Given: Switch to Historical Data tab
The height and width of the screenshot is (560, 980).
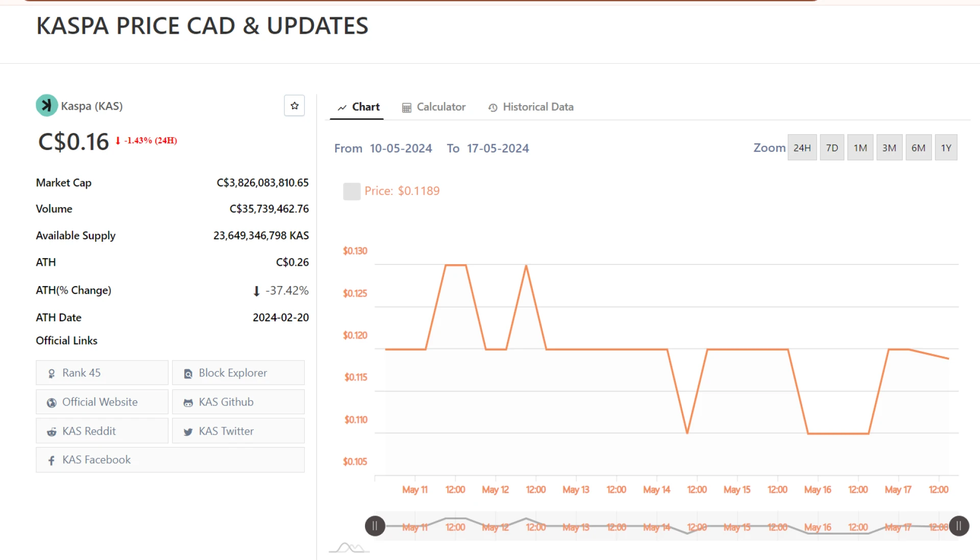Looking at the screenshot, I should (x=531, y=107).
